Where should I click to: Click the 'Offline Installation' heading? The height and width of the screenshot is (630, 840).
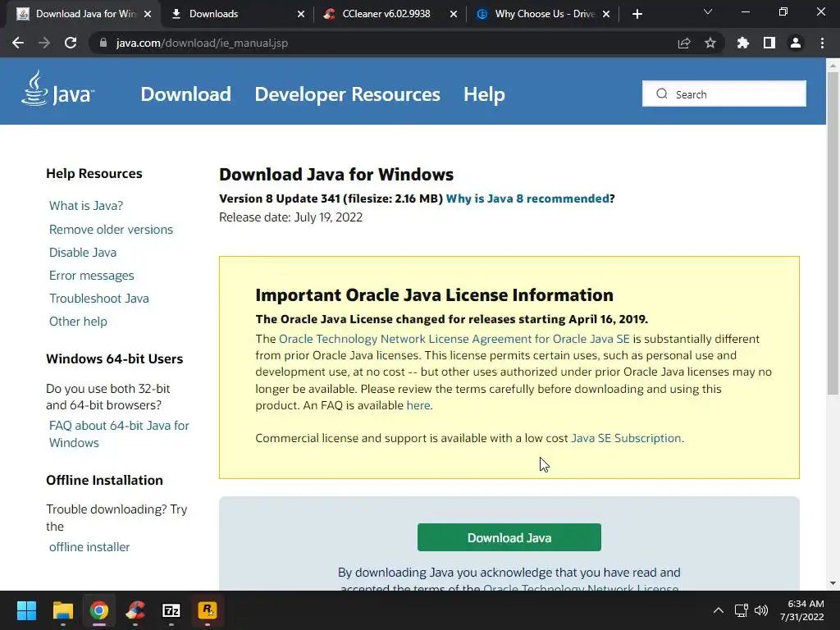104,480
